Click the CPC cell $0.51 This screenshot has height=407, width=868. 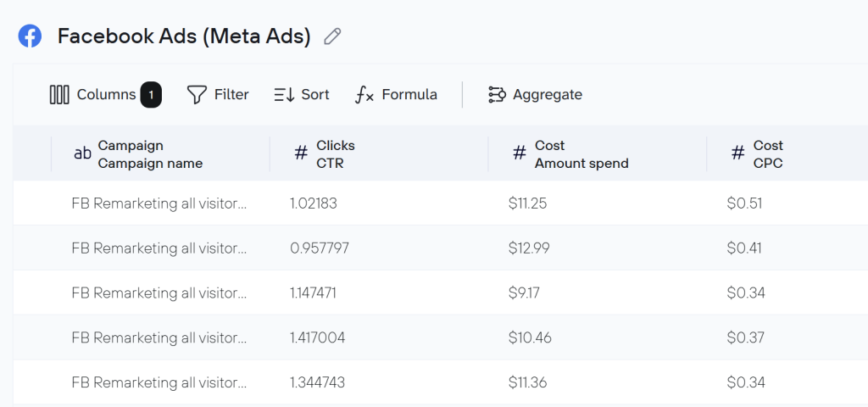744,203
